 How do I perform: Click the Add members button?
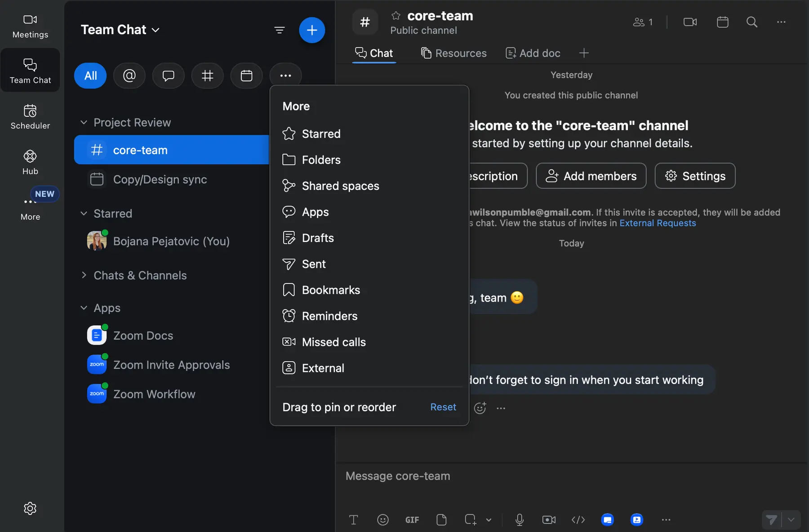click(591, 176)
